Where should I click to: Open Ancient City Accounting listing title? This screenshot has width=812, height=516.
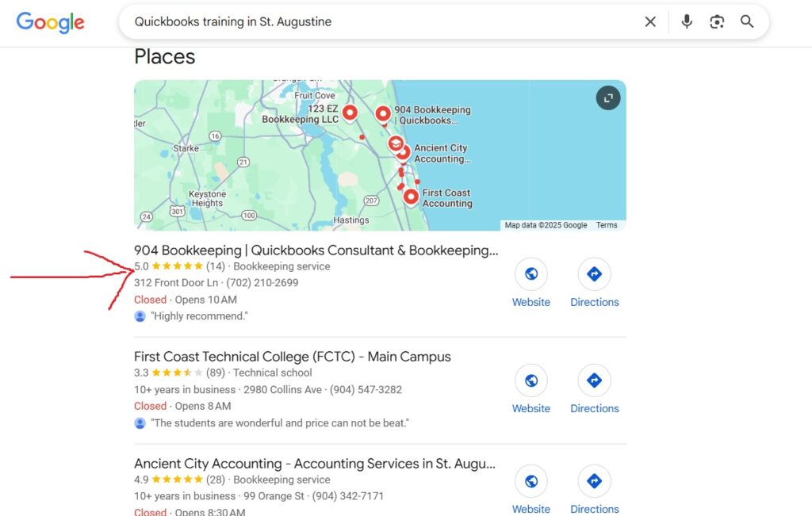314,463
